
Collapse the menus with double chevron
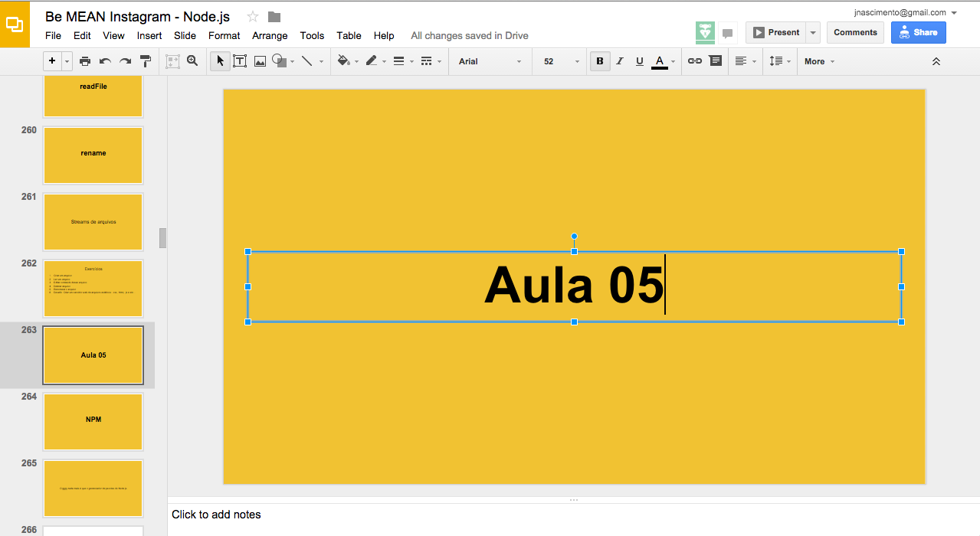(936, 61)
